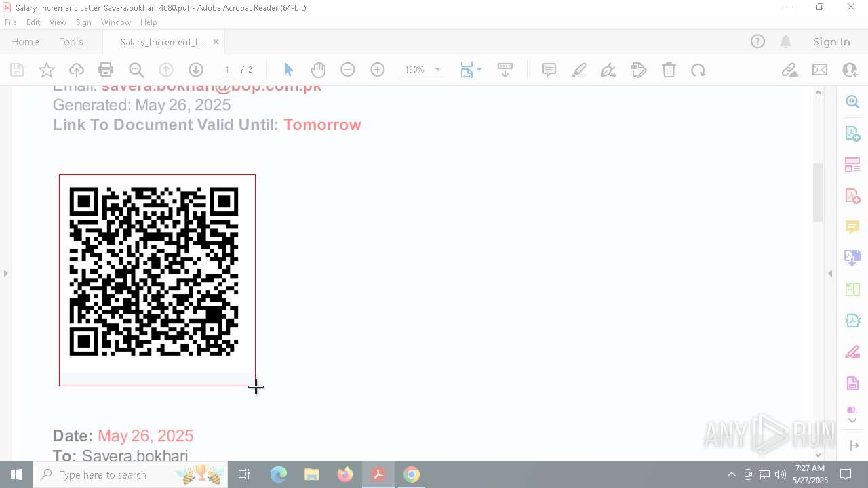Expand more tools chevron in right panel
The image size is (868, 488).
click(x=852, y=420)
